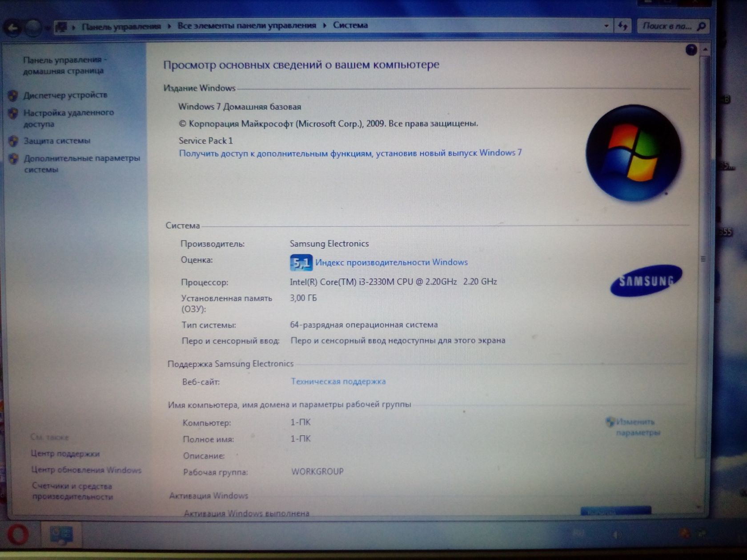Open Opera browser in the taskbar

(17, 535)
